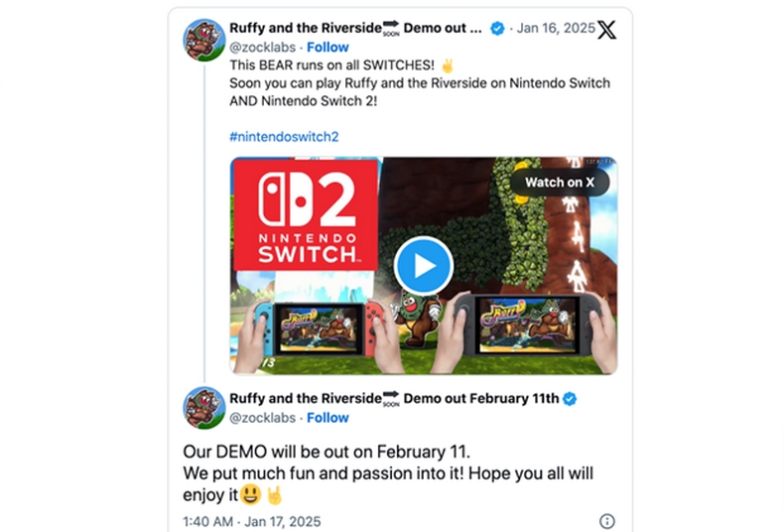Click the Our DEMO will be out text

pyautogui.click(x=314, y=452)
